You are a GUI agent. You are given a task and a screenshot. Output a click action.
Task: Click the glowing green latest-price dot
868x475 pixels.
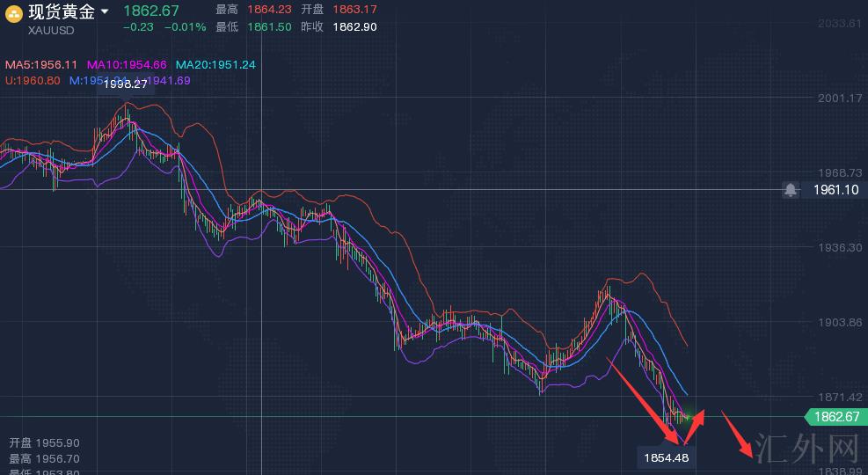[689, 414]
